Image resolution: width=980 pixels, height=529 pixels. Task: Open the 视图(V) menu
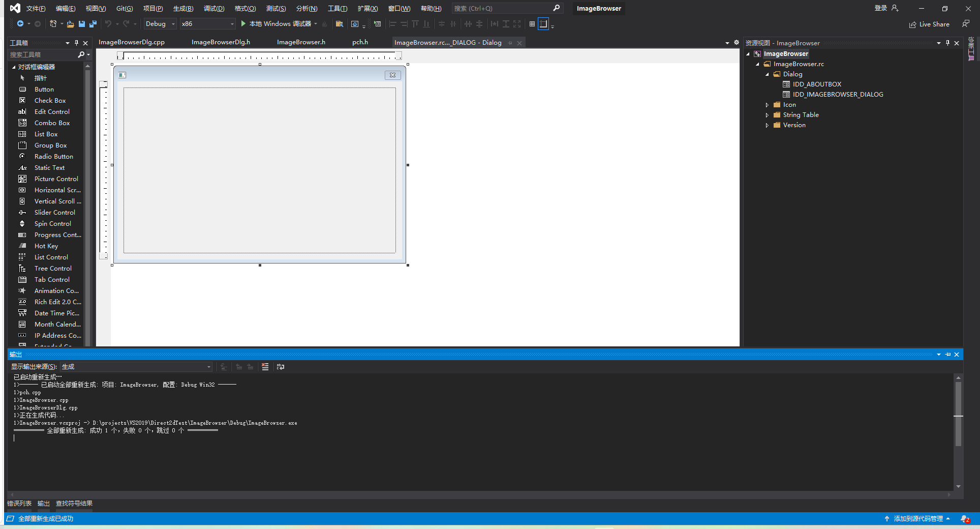point(96,9)
